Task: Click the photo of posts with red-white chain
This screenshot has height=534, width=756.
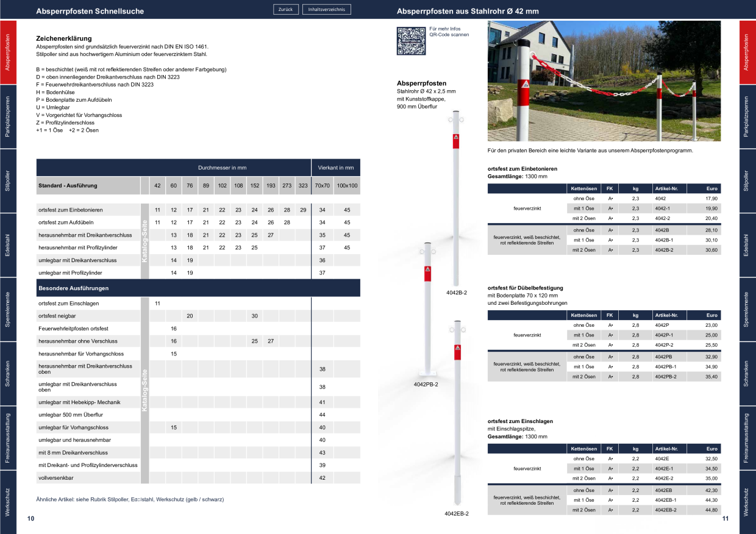Action: (x=604, y=81)
